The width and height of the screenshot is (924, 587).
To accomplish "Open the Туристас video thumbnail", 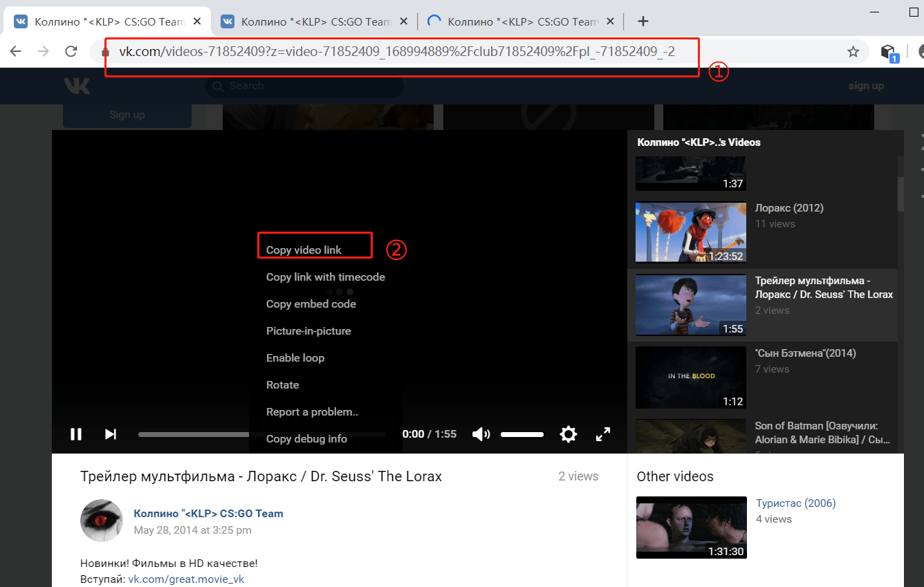I will pyautogui.click(x=691, y=528).
